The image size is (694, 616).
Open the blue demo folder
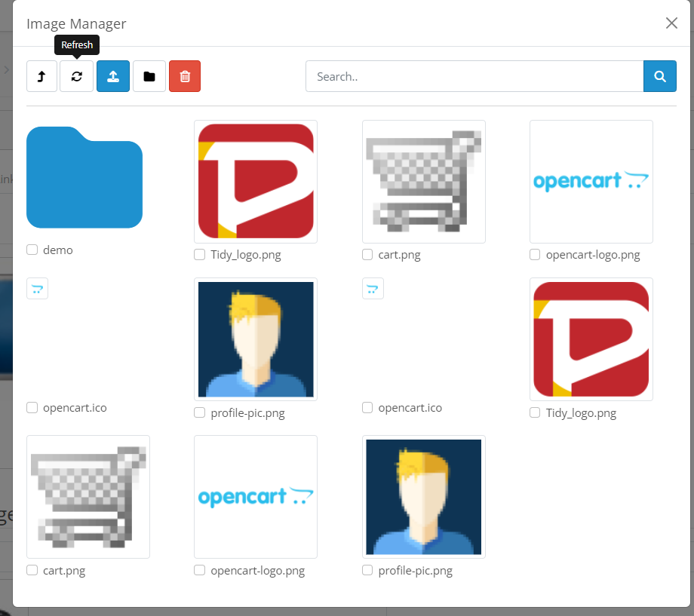tap(84, 177)
